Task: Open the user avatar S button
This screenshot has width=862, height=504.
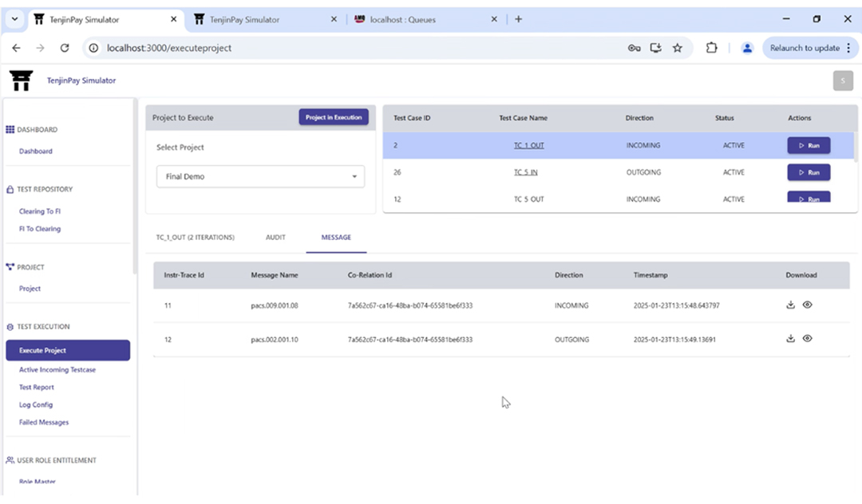Action: 843,81
